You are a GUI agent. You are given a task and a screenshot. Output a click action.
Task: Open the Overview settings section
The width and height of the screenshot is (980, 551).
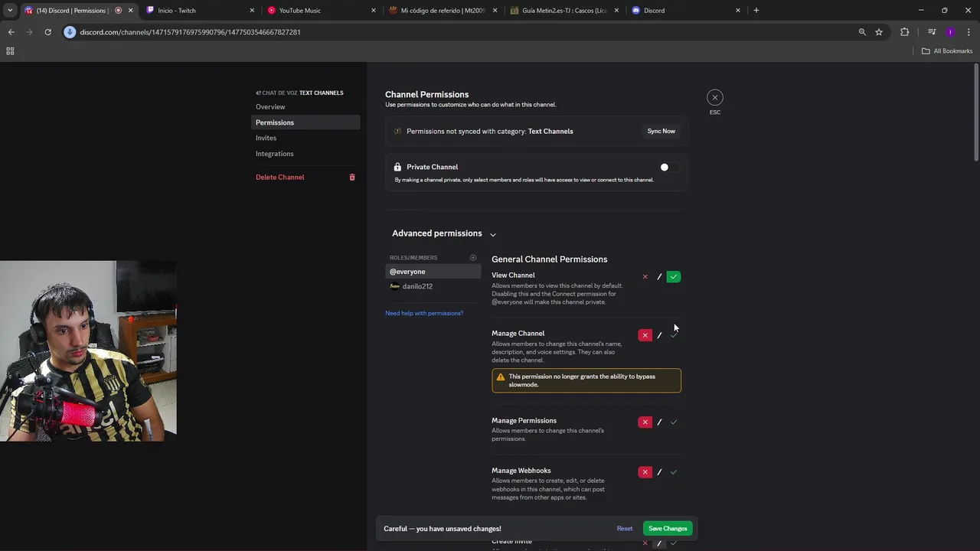pyautogui.click(x=305, y=106)
